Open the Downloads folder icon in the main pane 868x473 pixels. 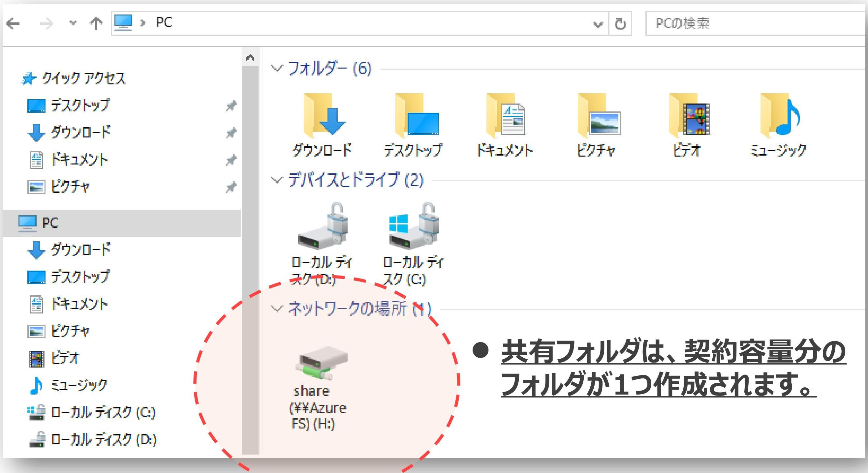click(x=324, y=116)
